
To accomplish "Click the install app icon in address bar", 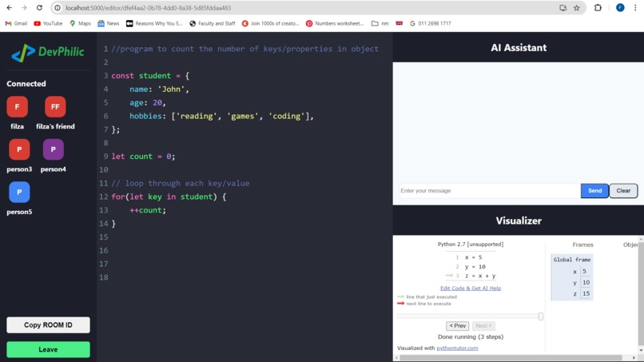I will [563, 8].
